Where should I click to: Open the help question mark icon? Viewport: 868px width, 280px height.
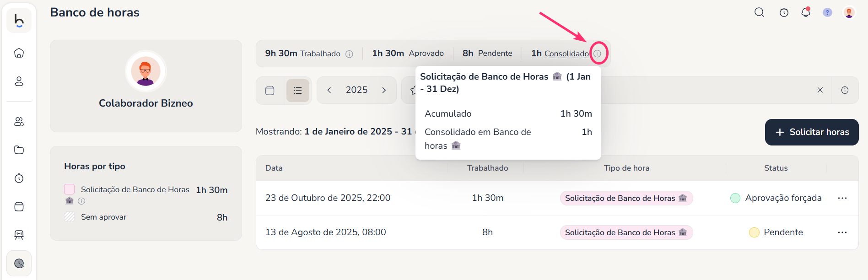click(827, 12)
